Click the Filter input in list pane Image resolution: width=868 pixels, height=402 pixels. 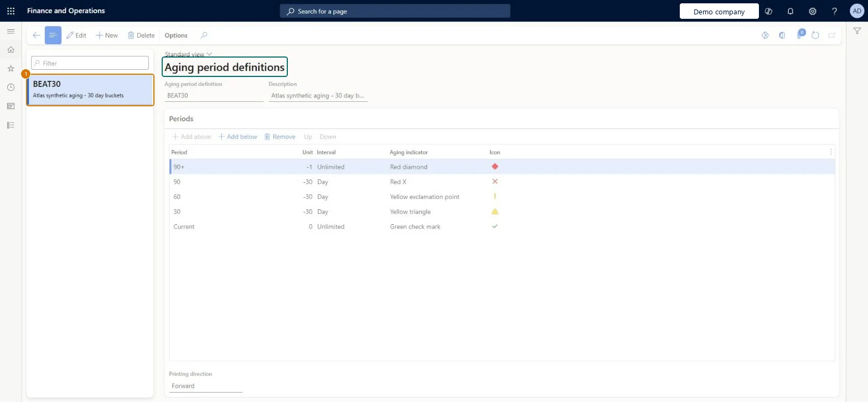click(90, 63)
